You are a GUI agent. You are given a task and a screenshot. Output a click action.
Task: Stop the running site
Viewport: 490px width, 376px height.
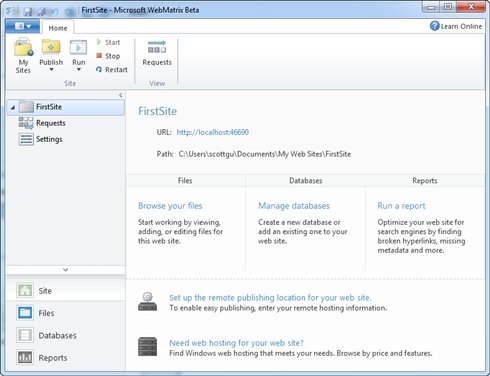(x=108, y=56)
